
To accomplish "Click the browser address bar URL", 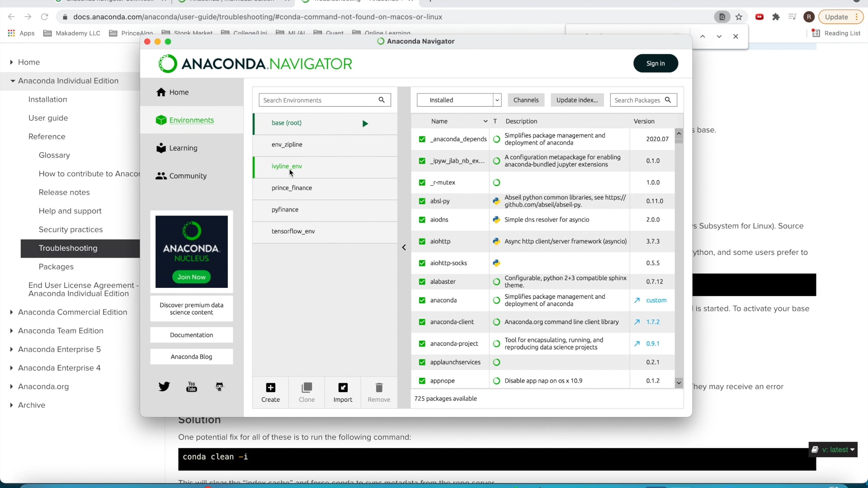I will pyautogui.click(x=258, y=17).
